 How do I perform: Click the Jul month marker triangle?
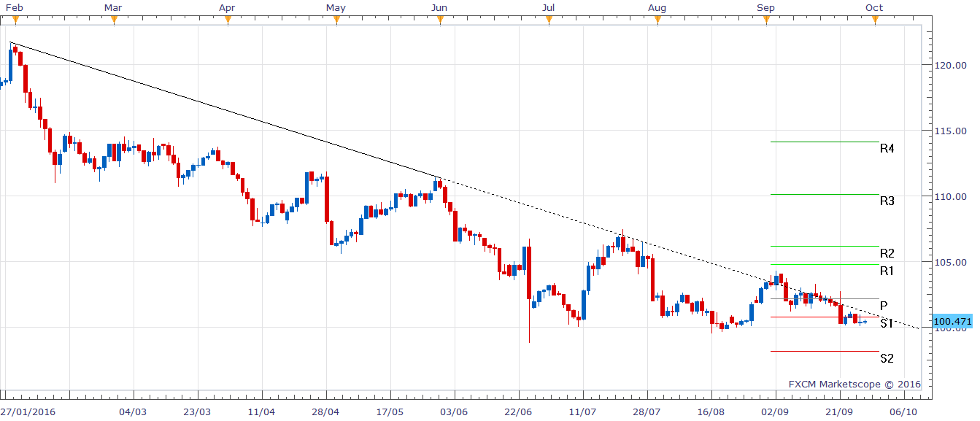coord(549,20)
